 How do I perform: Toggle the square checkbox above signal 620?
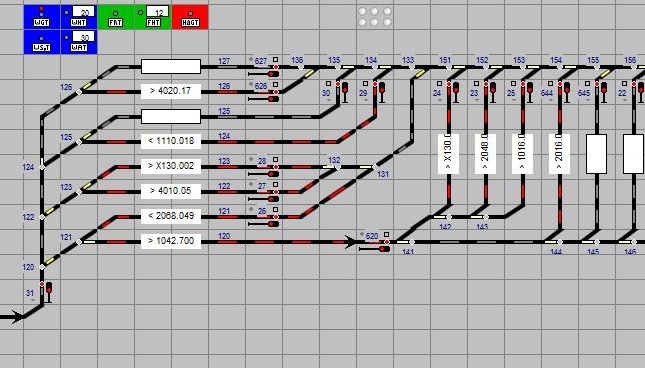coord(386,234)
